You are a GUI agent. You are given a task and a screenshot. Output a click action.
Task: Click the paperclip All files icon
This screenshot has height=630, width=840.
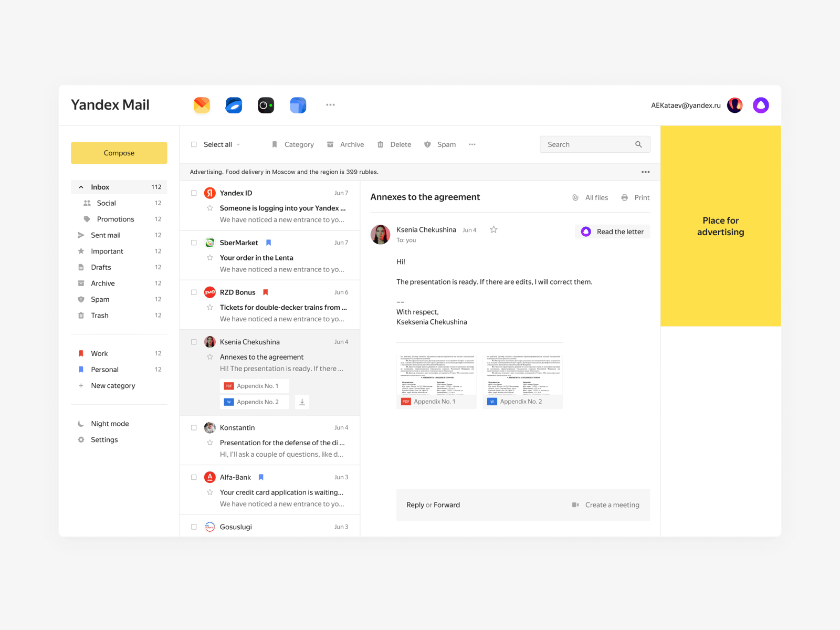click(575, 197)
